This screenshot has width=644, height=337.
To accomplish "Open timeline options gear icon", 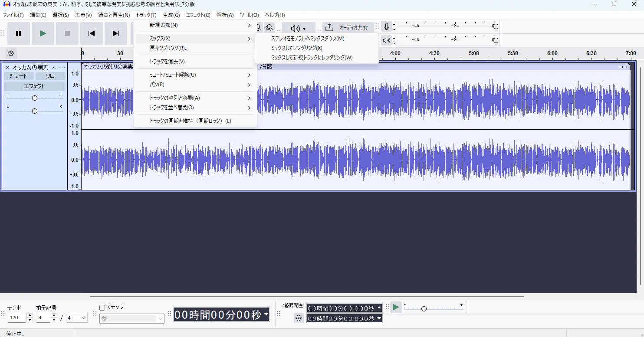I will 11,53.
